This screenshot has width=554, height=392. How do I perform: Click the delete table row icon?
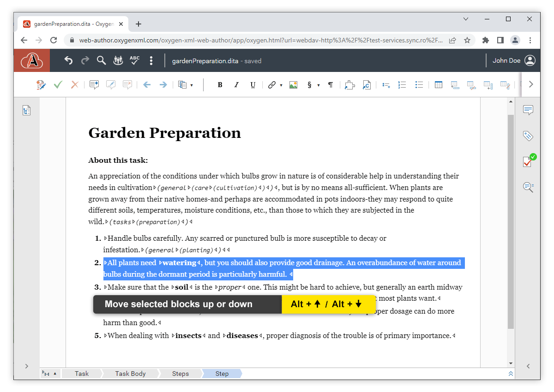coord(471,85)
